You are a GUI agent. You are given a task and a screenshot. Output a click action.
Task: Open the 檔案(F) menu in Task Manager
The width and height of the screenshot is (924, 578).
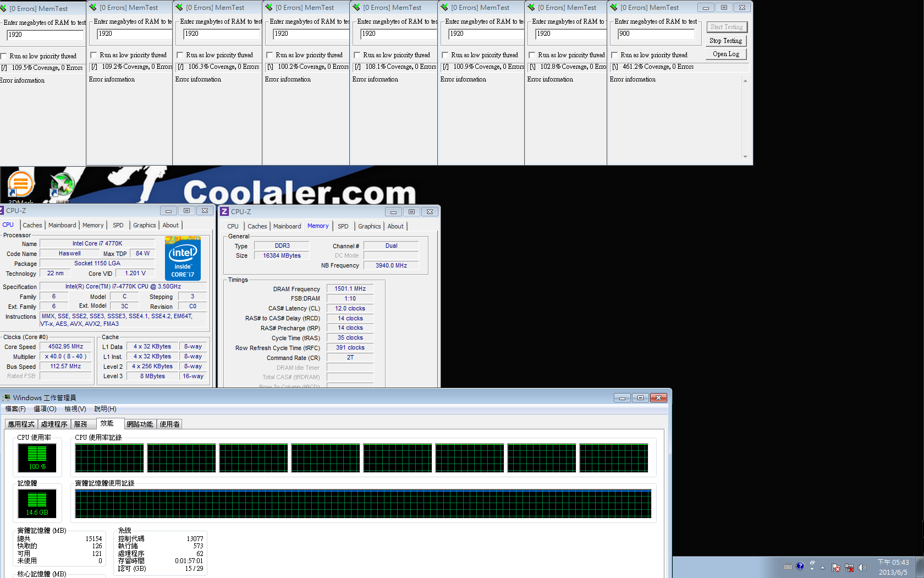(x=15, y=409)
